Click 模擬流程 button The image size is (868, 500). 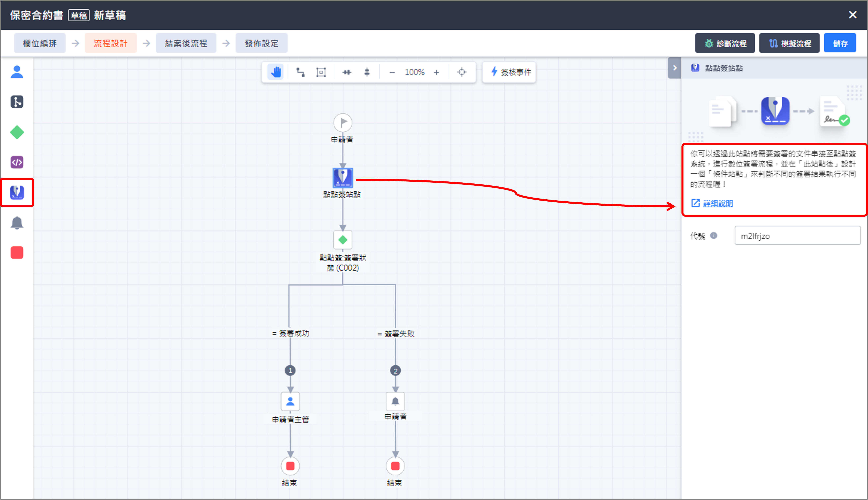coord(789,43)
